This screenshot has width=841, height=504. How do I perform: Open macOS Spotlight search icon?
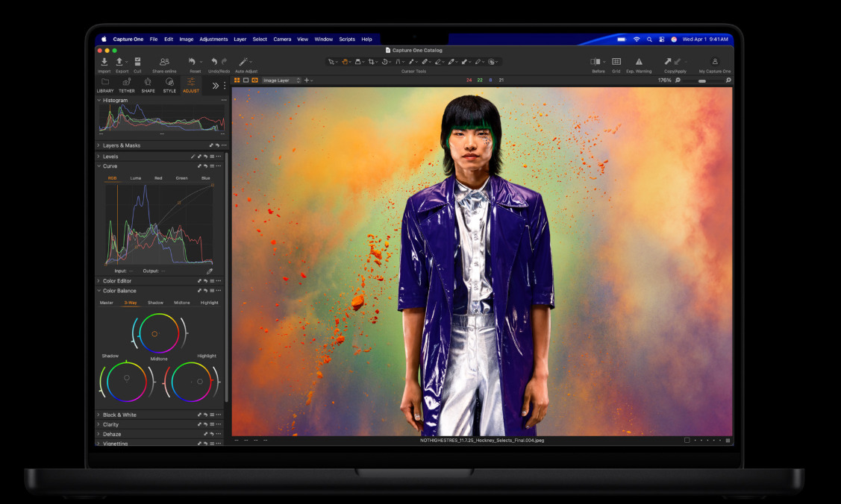(x=649, y=39)
